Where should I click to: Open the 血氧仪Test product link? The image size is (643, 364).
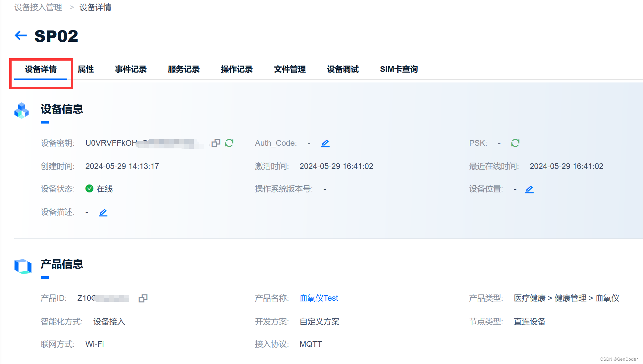319,298
